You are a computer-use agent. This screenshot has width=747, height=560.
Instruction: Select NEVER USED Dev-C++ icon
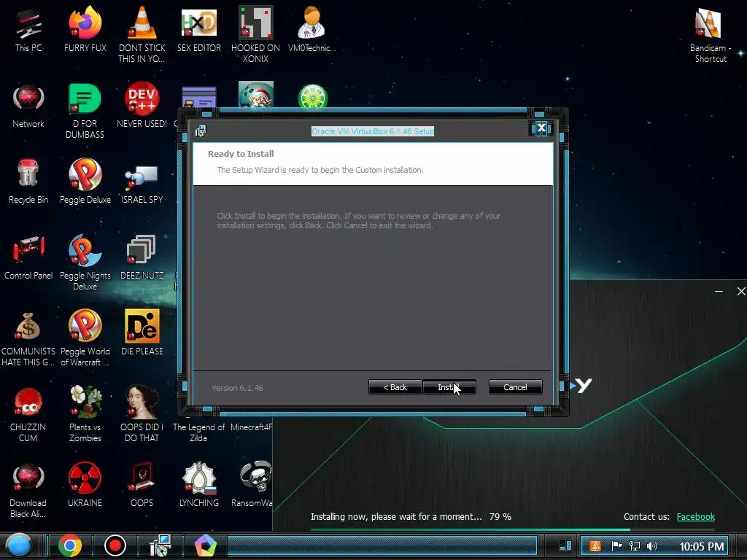pos(142,106)
